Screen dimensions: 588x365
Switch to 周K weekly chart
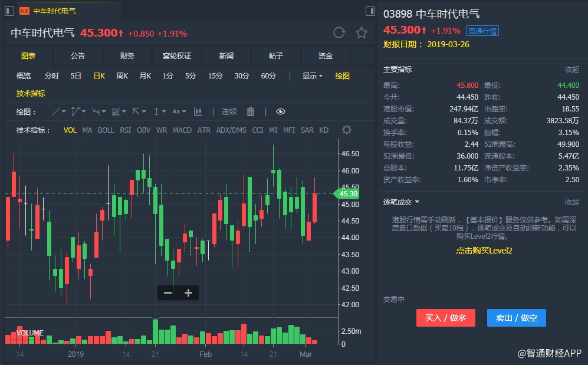122,75
